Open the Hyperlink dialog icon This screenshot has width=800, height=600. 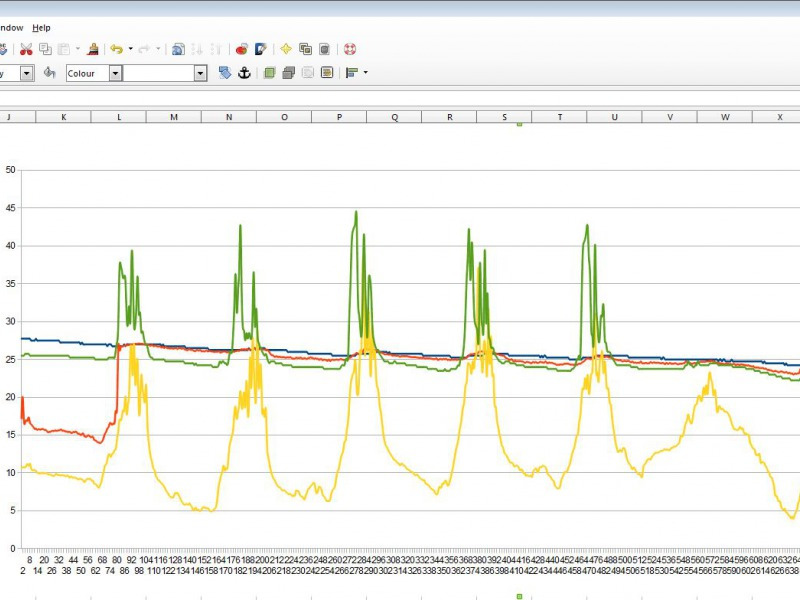(x=178, y=49)
